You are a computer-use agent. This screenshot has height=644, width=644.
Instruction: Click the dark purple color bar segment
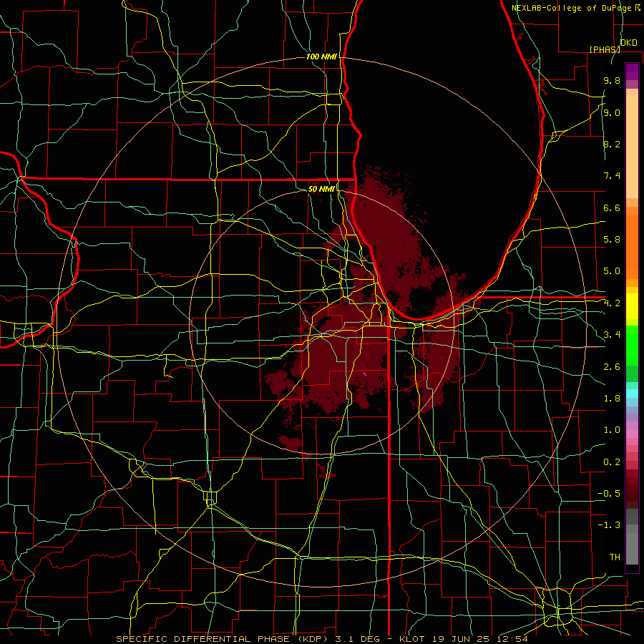coord(632,72)
